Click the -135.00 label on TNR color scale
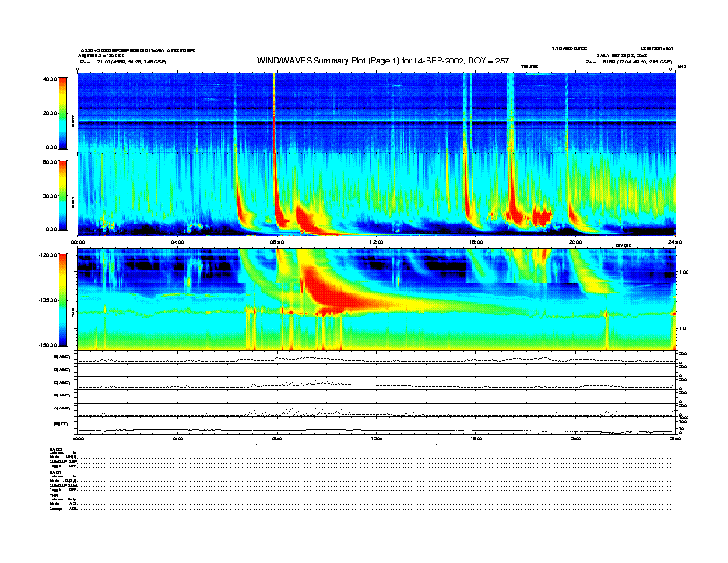Image resolution: width=728 pixels, height=563 pixels. [x=48, y=300]
